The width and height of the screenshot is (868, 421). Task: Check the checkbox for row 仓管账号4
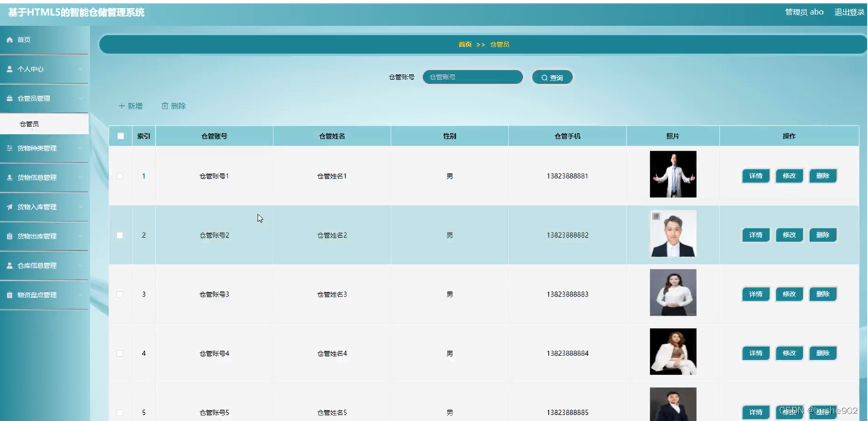(120, 353)
